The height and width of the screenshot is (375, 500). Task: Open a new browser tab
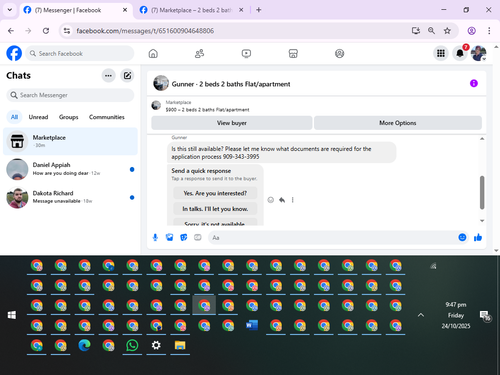point(259,10)
